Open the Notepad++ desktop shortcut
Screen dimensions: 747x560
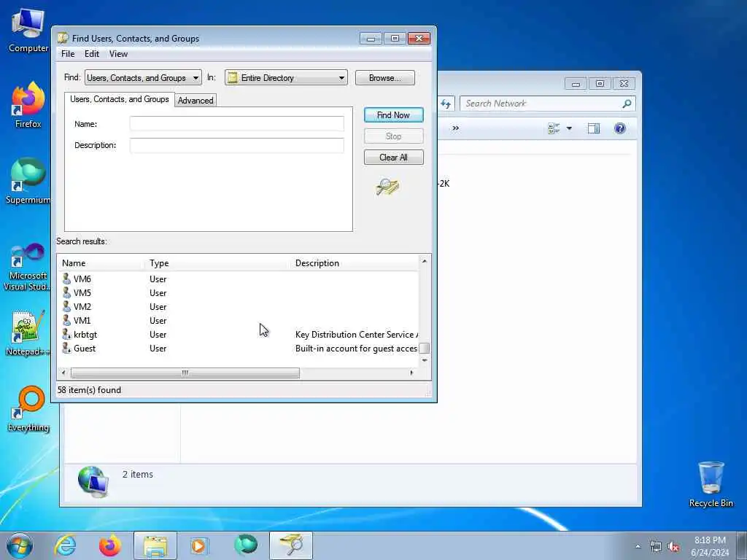pos(28,333)
